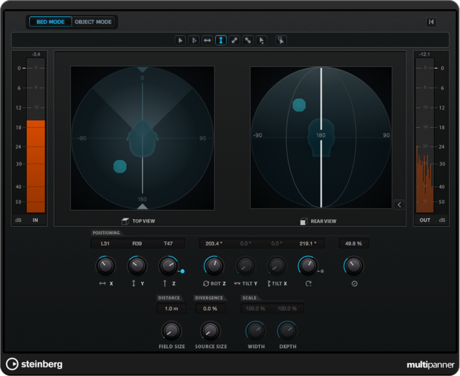Click the Top View cube icon

[125, 221]
